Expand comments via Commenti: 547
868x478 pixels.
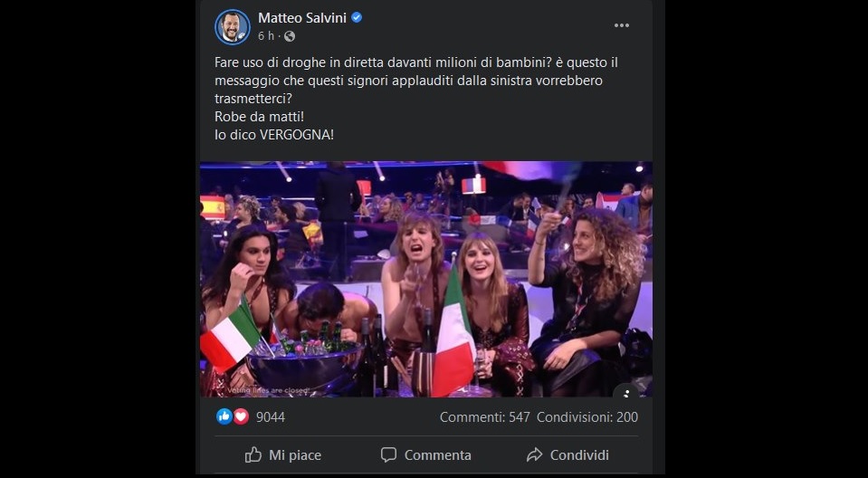[x=483, y=417]
